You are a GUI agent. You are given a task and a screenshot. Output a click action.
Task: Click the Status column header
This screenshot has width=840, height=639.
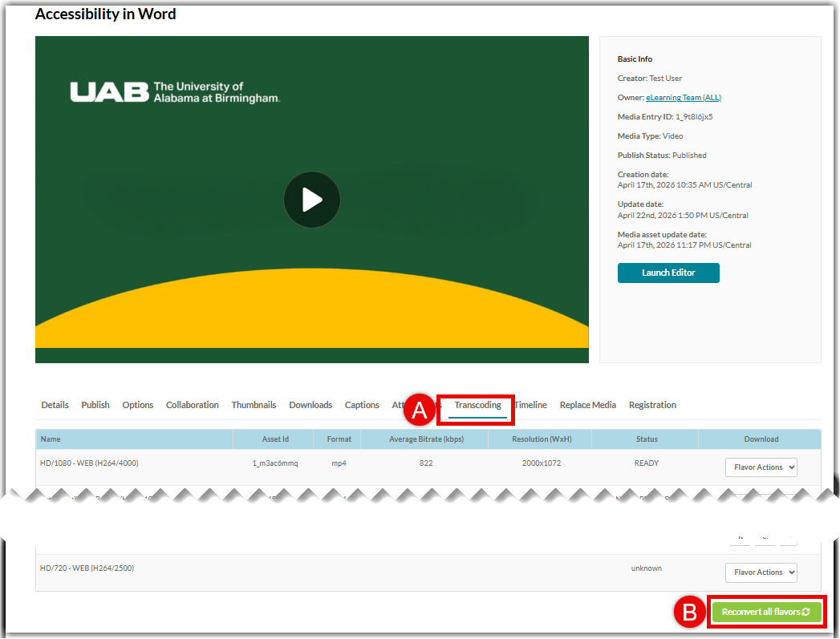coord(647,439)
